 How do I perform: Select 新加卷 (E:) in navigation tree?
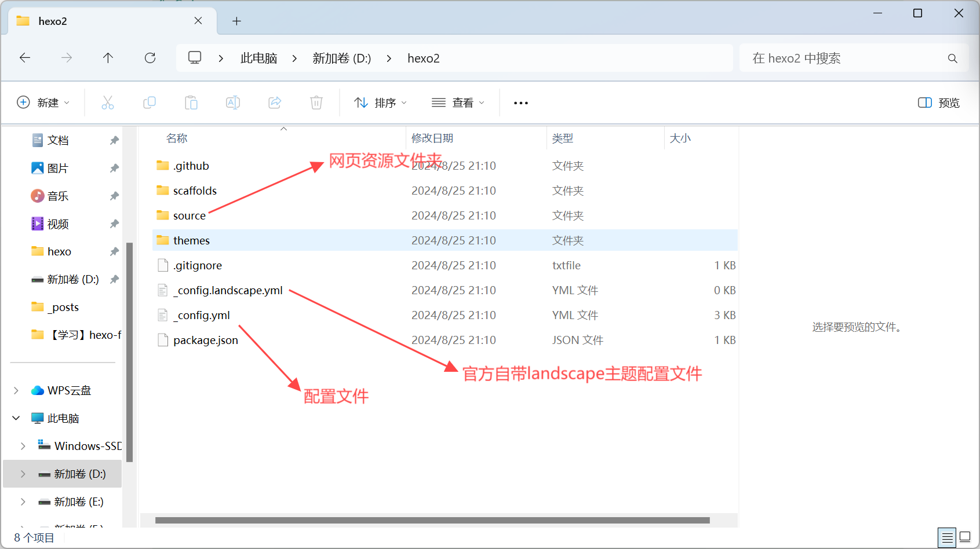coord(71,502)
